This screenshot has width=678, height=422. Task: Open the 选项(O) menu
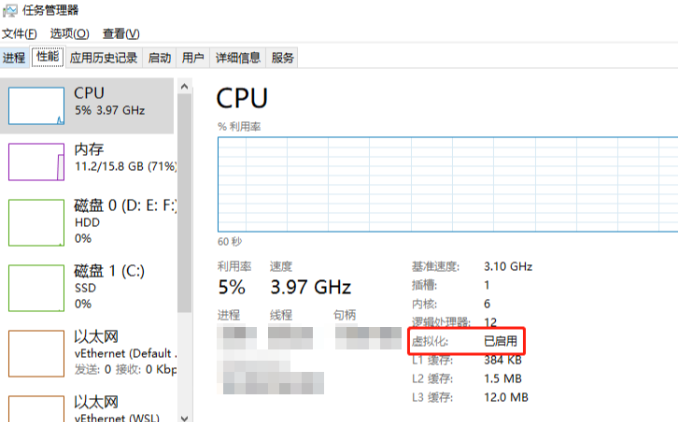[x=70, y=34]
